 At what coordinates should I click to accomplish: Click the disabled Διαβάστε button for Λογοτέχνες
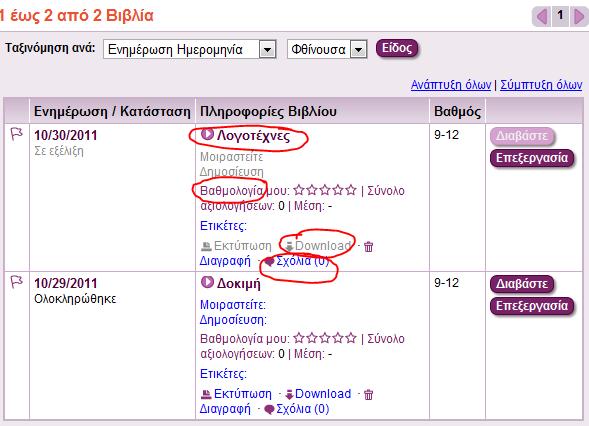(x=522, y=136)
